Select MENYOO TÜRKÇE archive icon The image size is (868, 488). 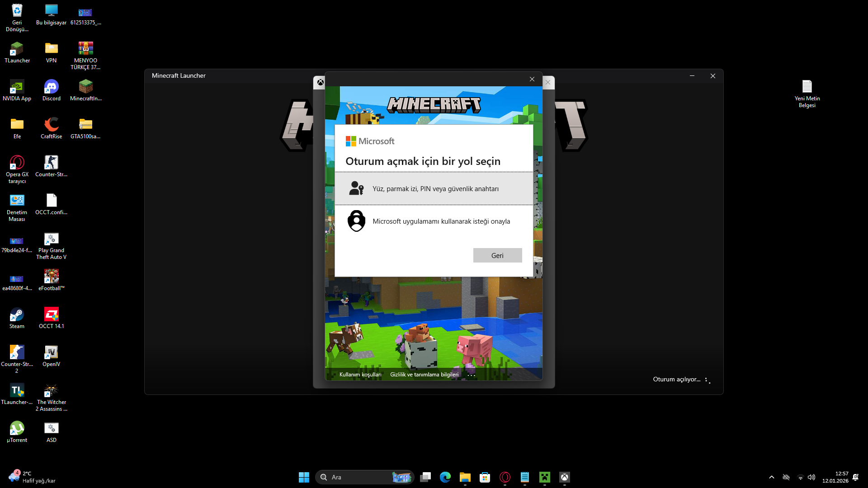tap(85, 56)
